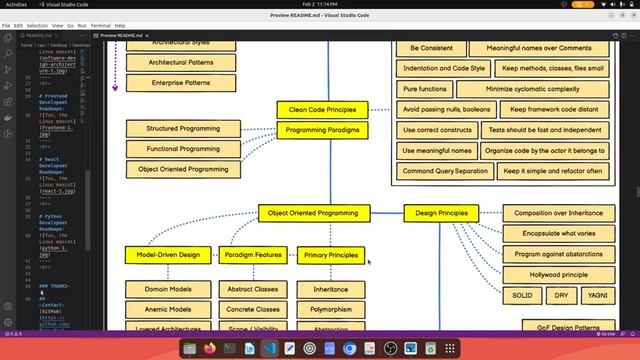640x360 pixels.
Task: Open the Search view in activity bar
Action: point(8,53)
